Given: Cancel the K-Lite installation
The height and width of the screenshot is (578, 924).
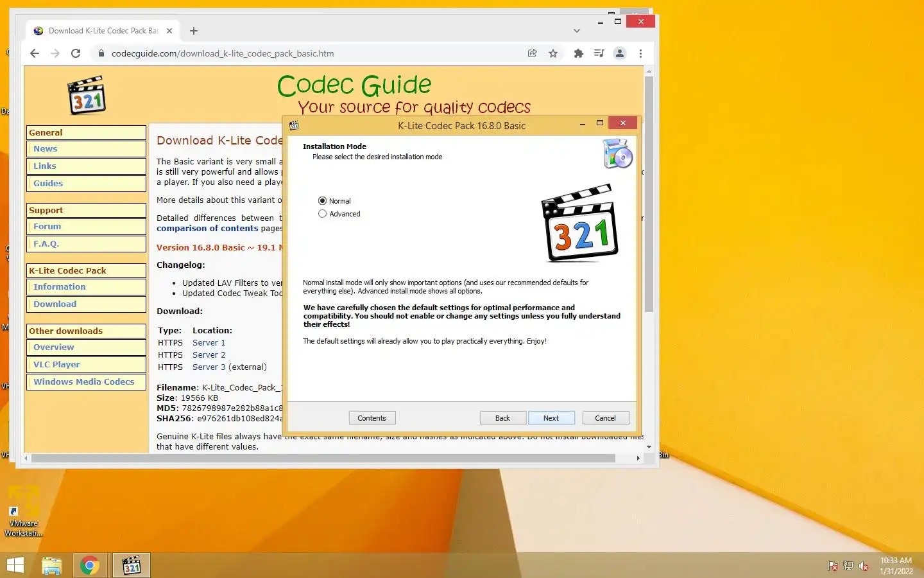Looking at the screenshot, I should (605, 418).
